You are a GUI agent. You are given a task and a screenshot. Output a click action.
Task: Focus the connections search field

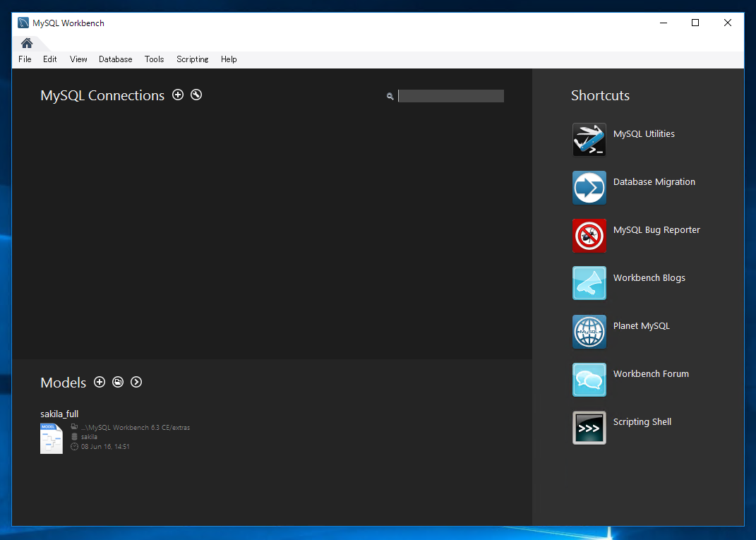pos(451,96)
